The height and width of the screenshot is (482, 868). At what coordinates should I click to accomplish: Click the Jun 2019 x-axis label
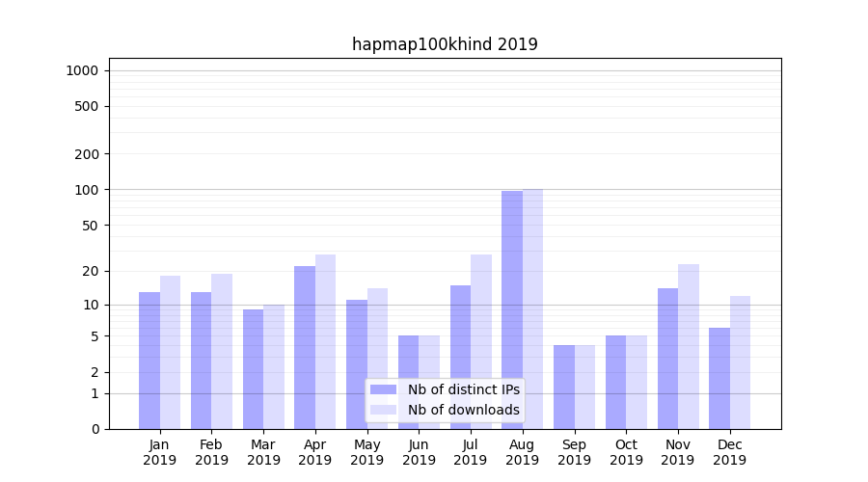point(419,452)
